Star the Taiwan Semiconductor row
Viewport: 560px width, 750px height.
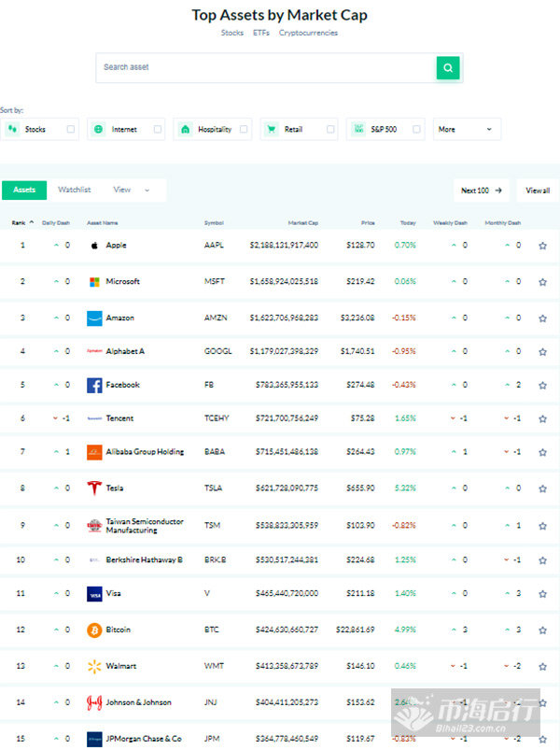coord(543,526)
